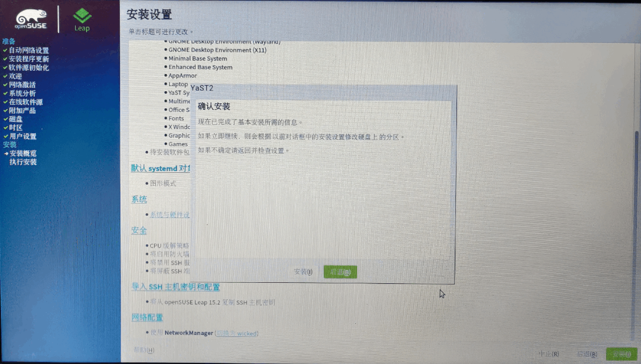Click the 中止(R) abort button
The width and height of the screenshot is (641, 364).
549,354
